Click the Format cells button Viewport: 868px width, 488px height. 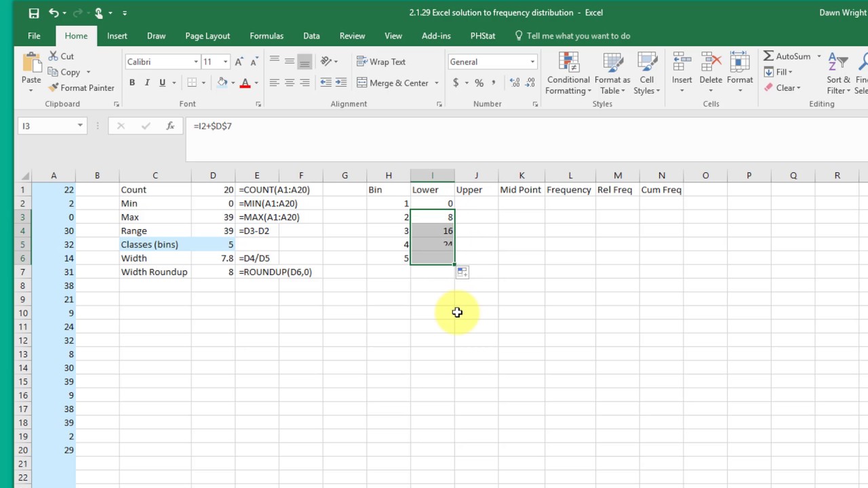click(x=740, y=73)
